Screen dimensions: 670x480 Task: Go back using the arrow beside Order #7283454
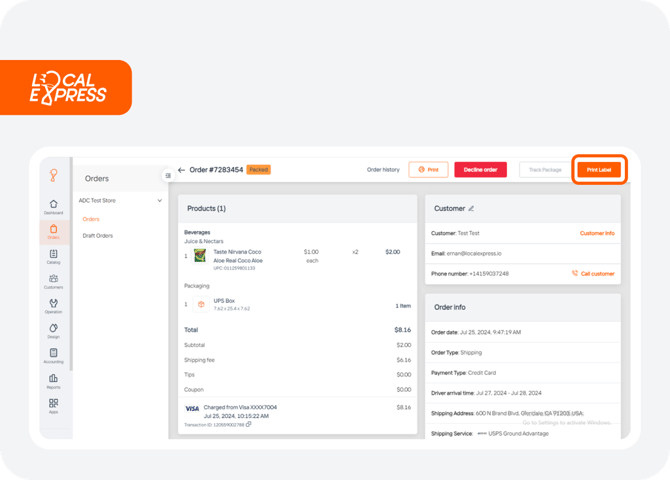182,170
